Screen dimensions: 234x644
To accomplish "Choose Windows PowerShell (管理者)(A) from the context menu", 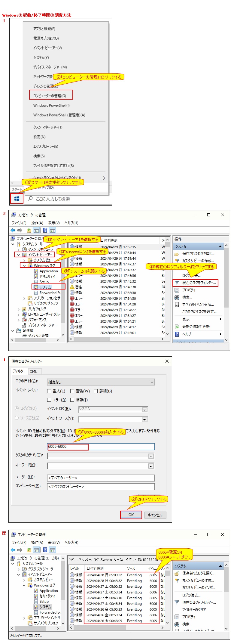I will point(59,115).
